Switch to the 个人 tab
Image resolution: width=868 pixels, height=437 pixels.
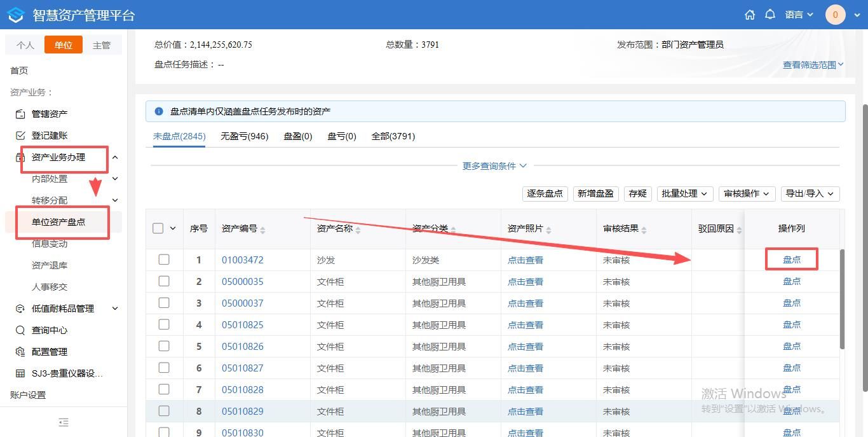click(25, 45)
